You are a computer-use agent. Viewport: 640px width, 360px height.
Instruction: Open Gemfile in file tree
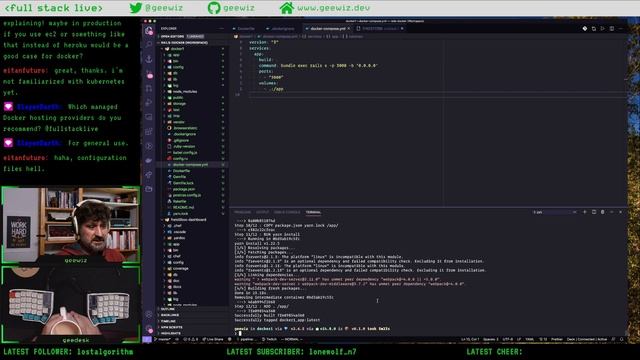192,177
